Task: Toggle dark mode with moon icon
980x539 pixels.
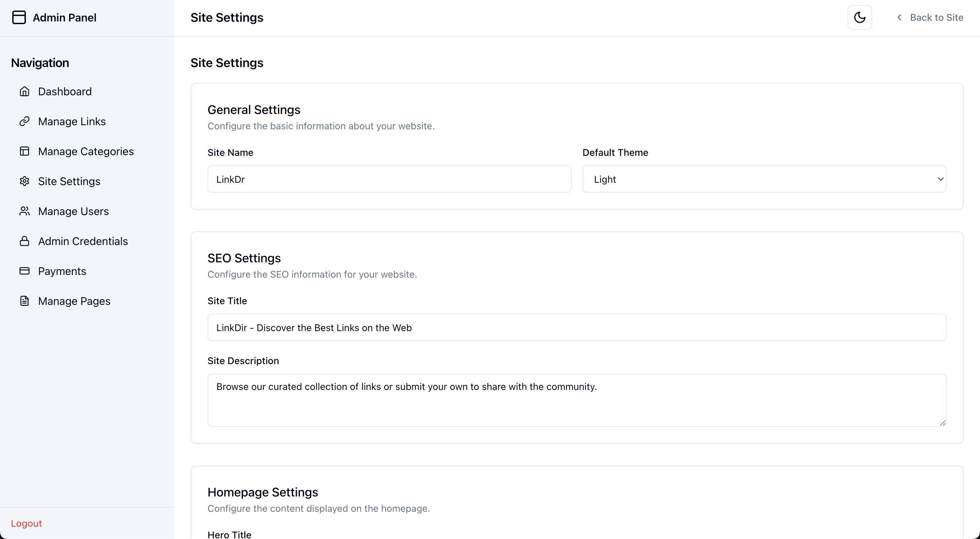Action: pos(860,17)
